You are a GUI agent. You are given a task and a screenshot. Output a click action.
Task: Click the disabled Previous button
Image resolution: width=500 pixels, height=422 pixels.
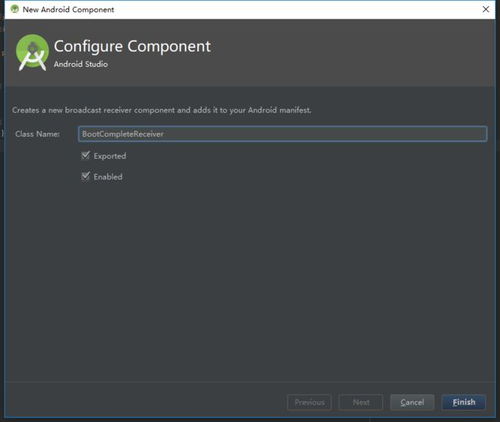309,402
